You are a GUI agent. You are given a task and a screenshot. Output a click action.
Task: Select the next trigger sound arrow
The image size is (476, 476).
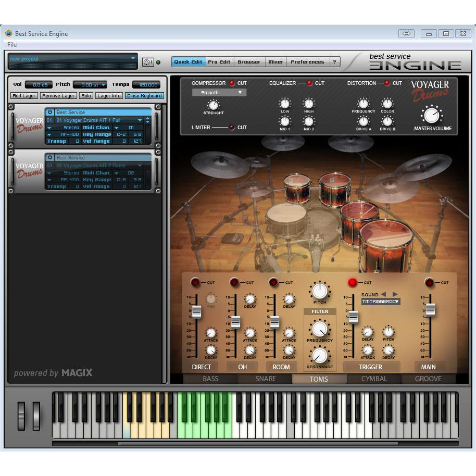[395, 294]
